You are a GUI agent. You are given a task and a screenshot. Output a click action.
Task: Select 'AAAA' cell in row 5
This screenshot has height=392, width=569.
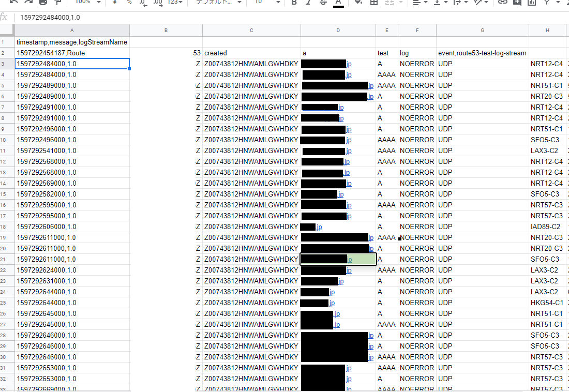click(387, 86)
